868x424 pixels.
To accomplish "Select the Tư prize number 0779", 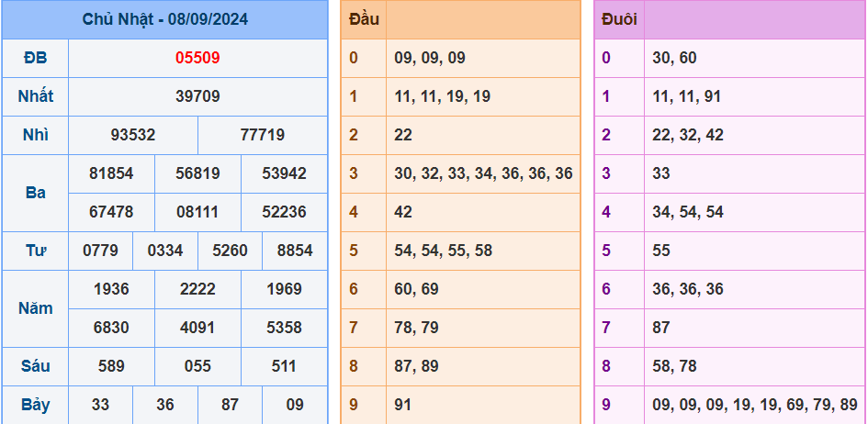I will click(100, 251).
